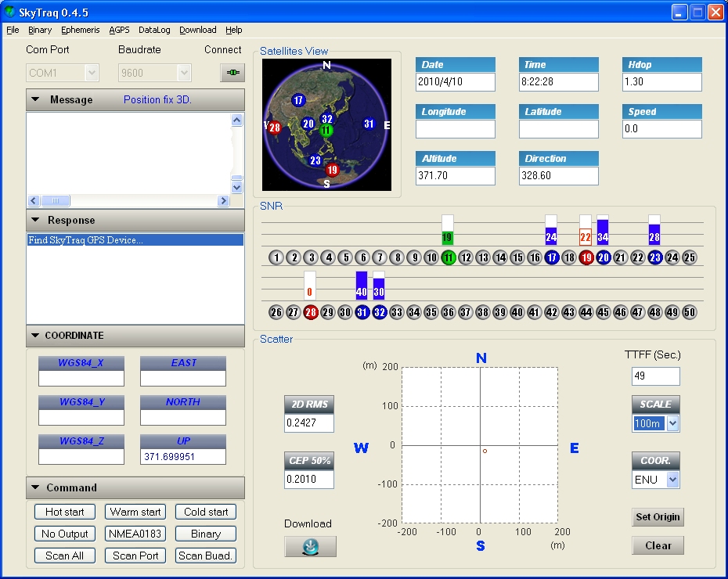The width and height of the screenshot is (728, 579).
Task: Select satellite 31 on the globe view
Action: coord(369,124)
